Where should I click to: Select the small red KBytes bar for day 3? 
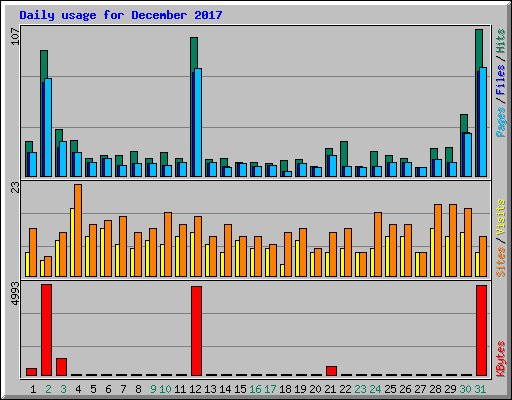point(61,367)
